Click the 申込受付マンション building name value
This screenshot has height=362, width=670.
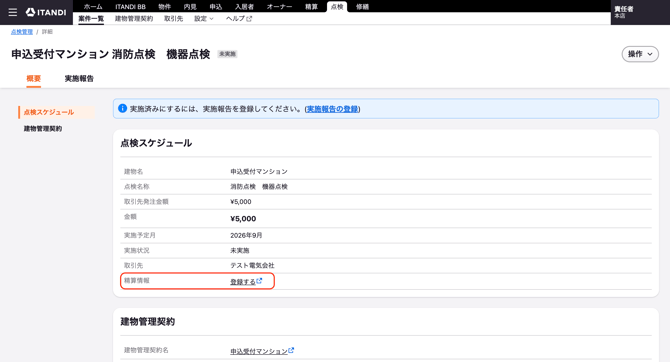pyautogui.click(x=259, y=171)
